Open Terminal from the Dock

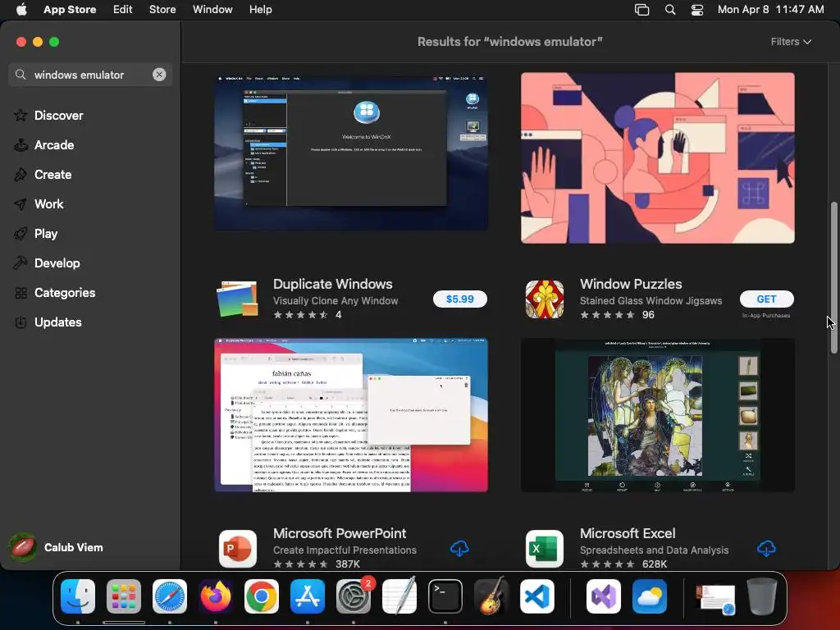point(445,596)
